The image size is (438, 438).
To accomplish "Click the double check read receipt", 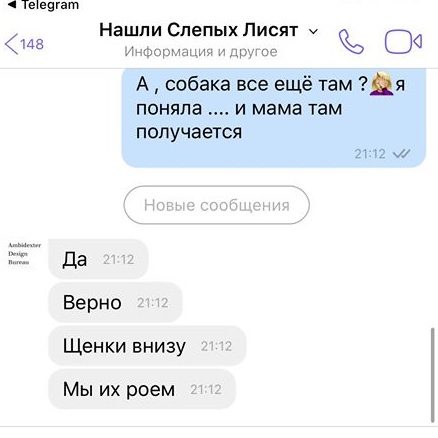I will 402,154.
